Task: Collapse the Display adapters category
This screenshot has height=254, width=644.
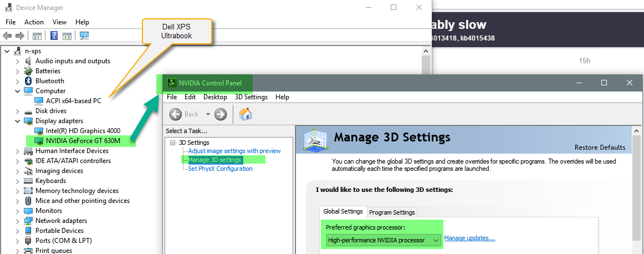Action: click(18, 121)
